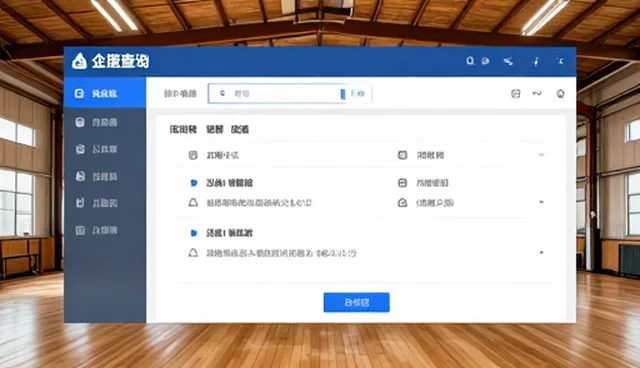
Task: Click the blue tag icon of the third entry
Action: (x=194, y=233)
